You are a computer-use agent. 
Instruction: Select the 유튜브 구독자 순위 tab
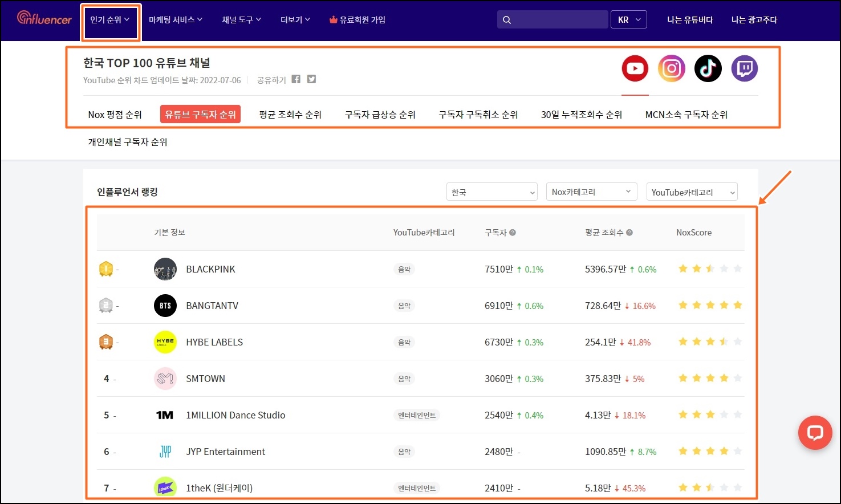point(200,115)
